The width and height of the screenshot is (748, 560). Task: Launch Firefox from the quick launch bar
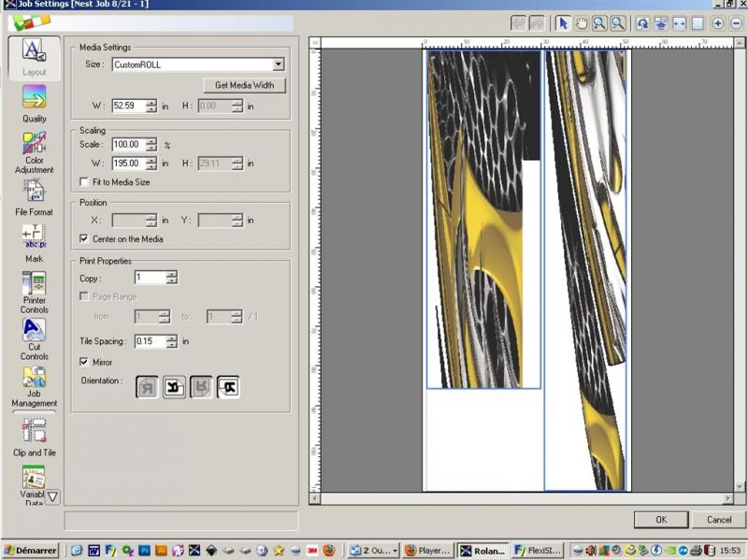click(x=329, y=551)
